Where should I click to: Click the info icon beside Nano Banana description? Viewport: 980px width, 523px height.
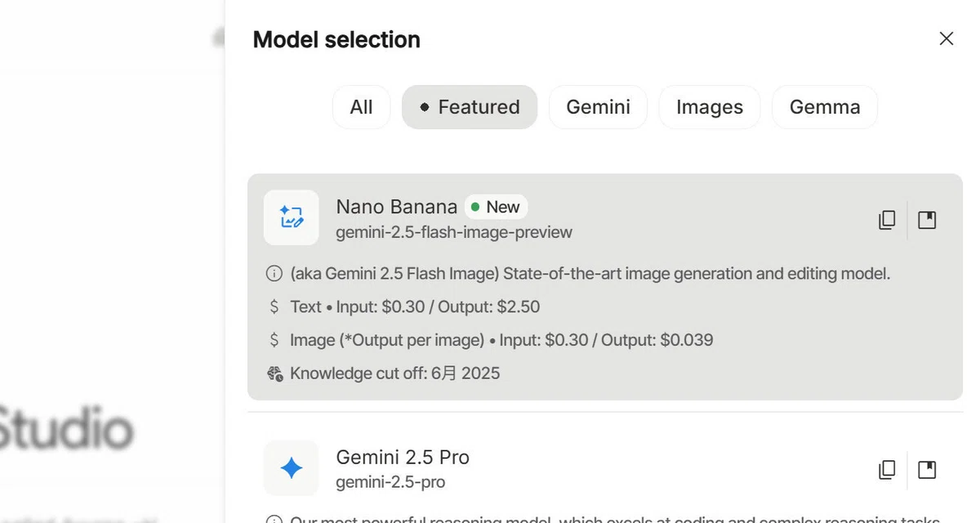(x=274, y=274)
